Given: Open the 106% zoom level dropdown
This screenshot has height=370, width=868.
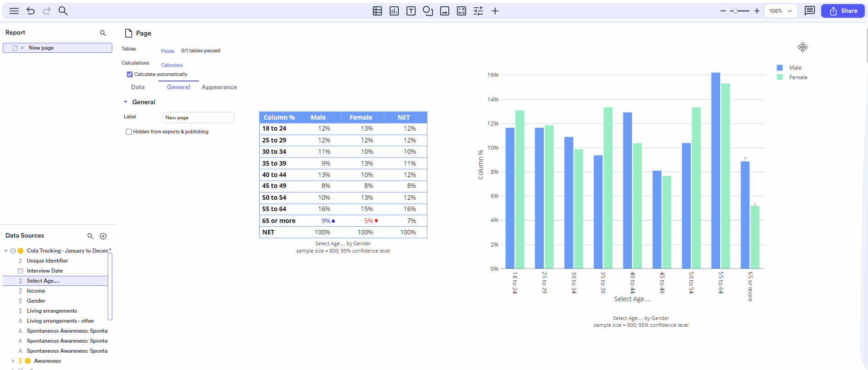Looking at the screenshot, I should pos(781,11).
